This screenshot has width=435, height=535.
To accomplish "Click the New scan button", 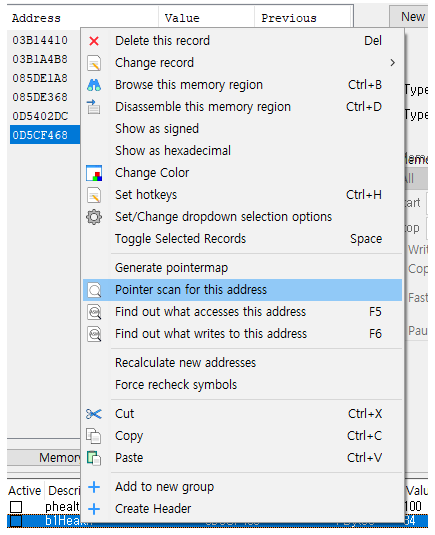I will coord(409,17).
